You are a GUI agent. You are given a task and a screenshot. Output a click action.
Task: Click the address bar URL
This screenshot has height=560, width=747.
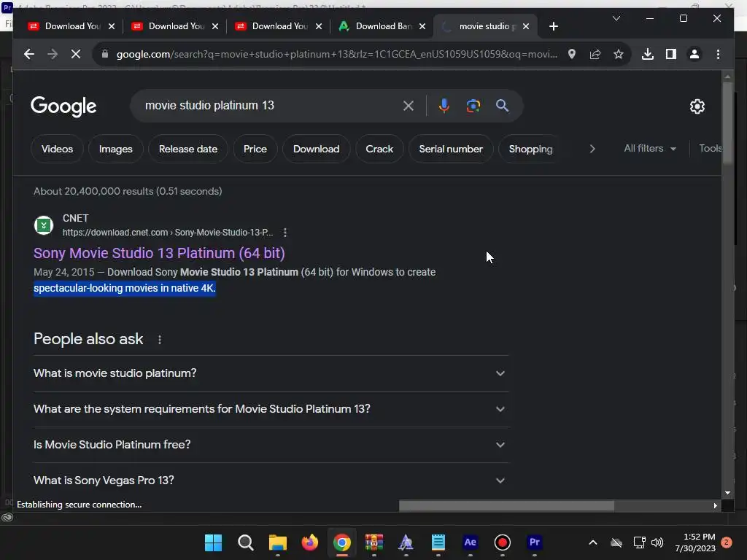tap(336, 54)
